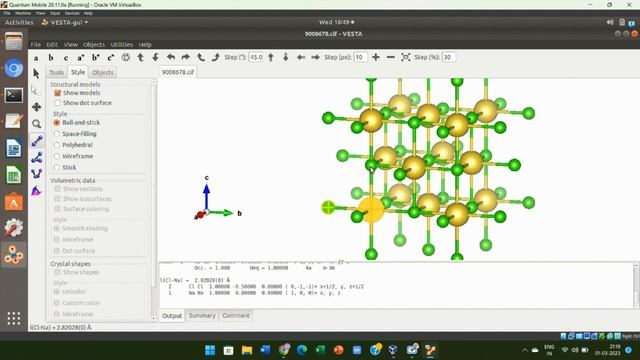The height and width of the screenshot is (360, 640).
Task: Switch to the Objects side tab
Action: (x=102, y=72)
